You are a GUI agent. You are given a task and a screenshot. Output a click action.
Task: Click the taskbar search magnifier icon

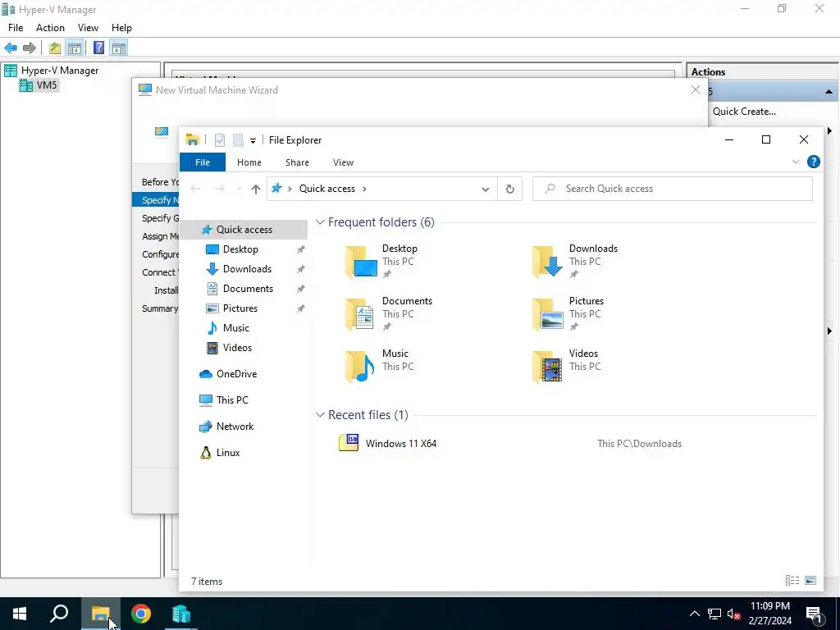pos(59,614)
